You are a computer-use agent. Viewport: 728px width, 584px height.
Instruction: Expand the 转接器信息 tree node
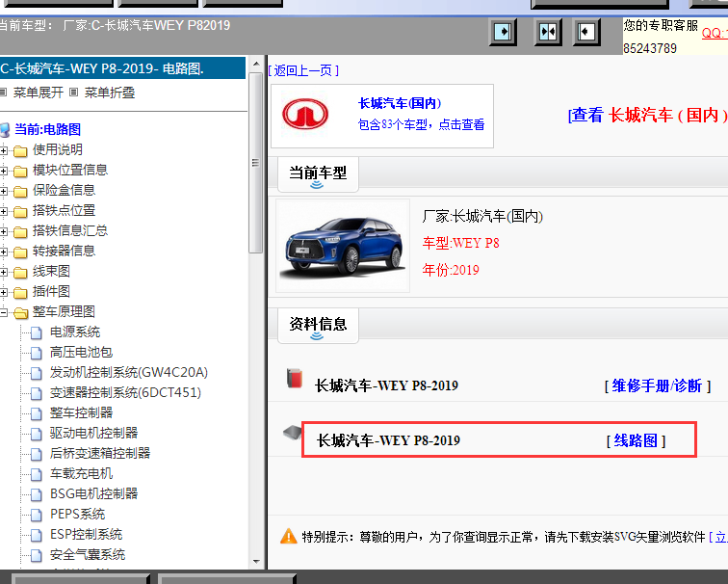click(x=3, y=252)
